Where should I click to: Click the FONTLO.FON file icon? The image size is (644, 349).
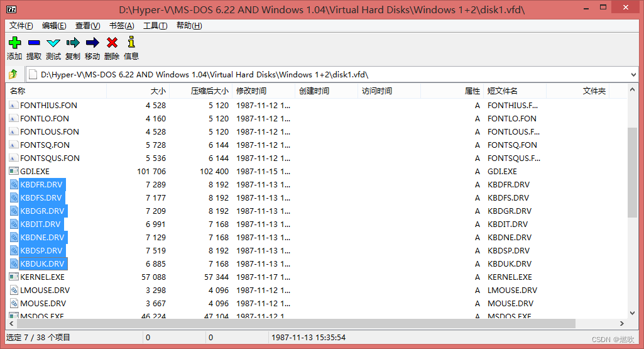[x=14, y=118]
